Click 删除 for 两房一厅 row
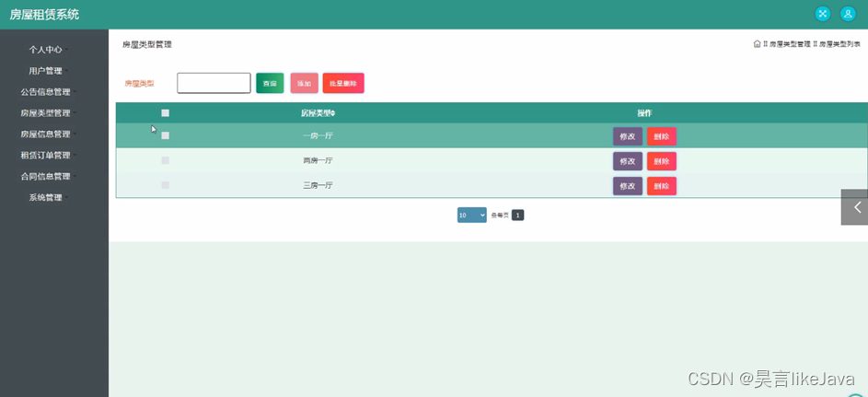 click(x=662, y=161)
